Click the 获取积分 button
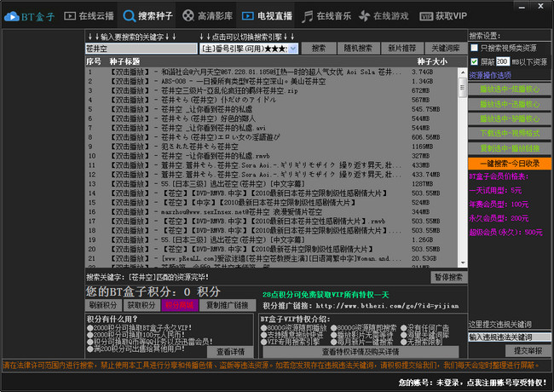 141,305
